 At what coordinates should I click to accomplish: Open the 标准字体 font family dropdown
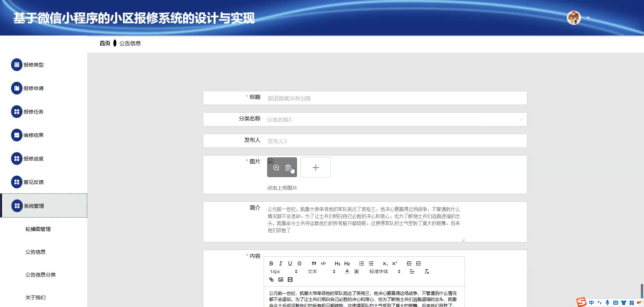click(x=384, y=271)
